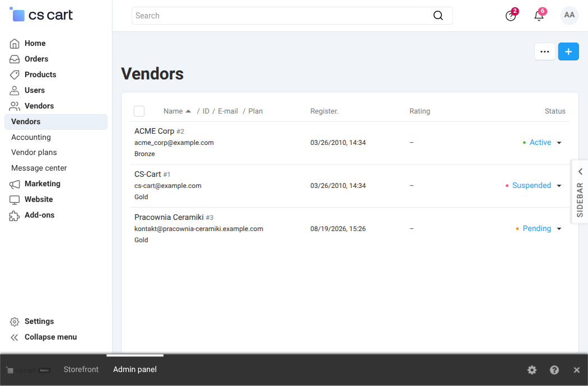Click the Bronze plan for ACME Corp

[x=144, y=154]
